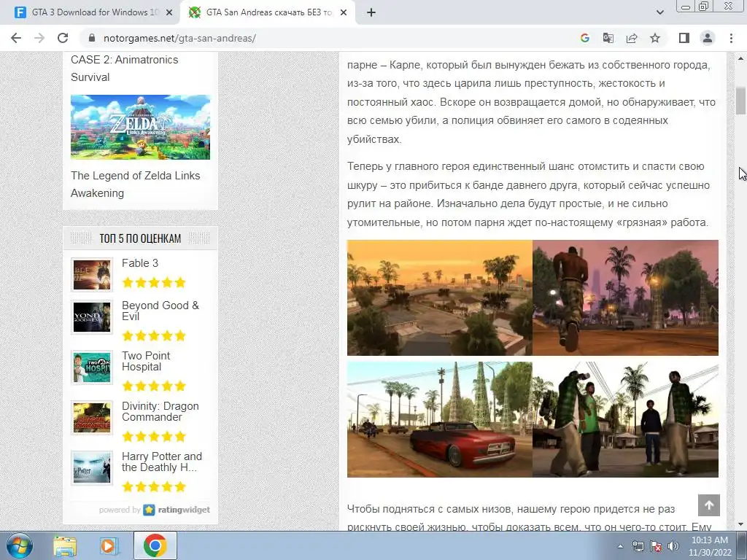Select the GTA San Andreas tab

267,12
